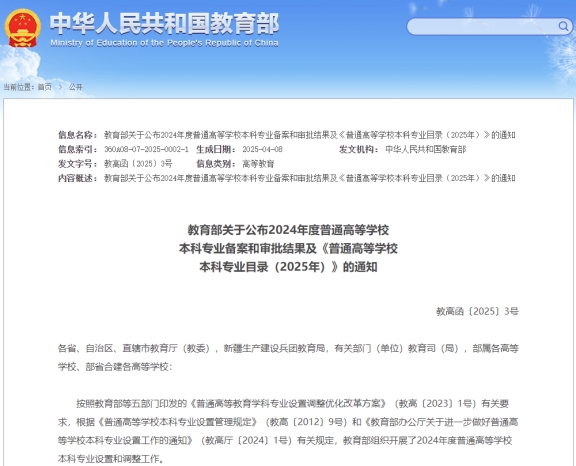Click the 发文字号 value 教高函〔2025〕3号 in info table
Screen dimensions: 576x466
[x=138, y=163]
